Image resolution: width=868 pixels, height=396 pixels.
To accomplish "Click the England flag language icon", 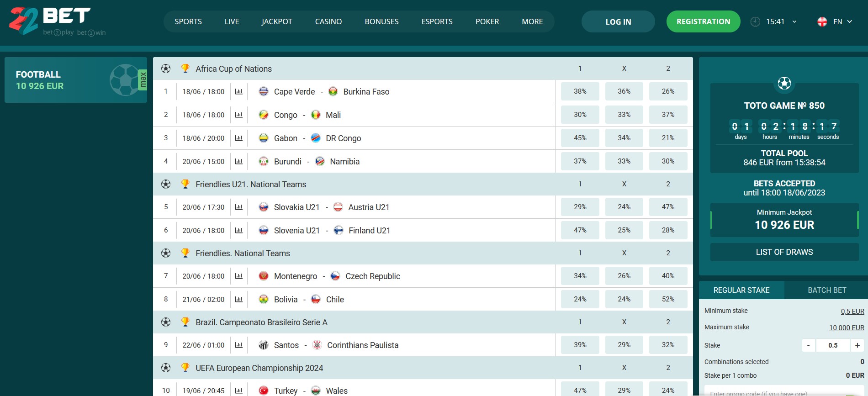I will [x=822, y=21].
